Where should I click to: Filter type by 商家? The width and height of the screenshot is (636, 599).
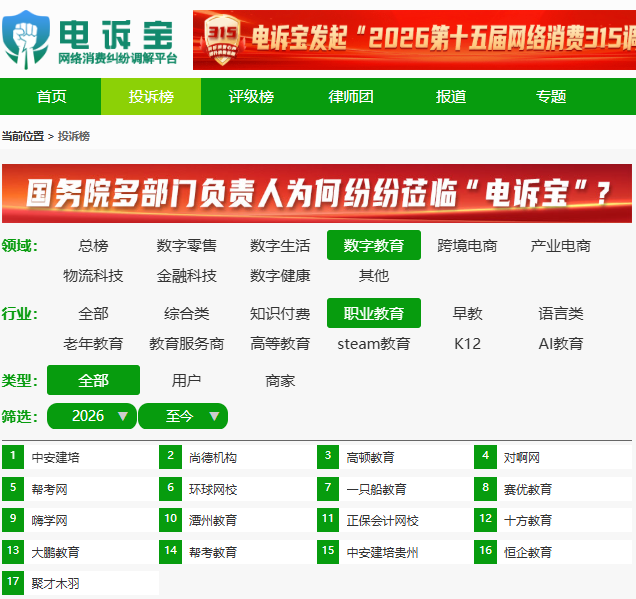(x=280, y=380)
